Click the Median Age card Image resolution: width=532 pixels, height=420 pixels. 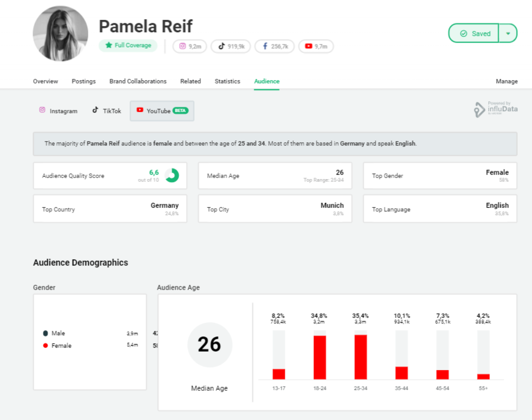[x=275, y=176]
